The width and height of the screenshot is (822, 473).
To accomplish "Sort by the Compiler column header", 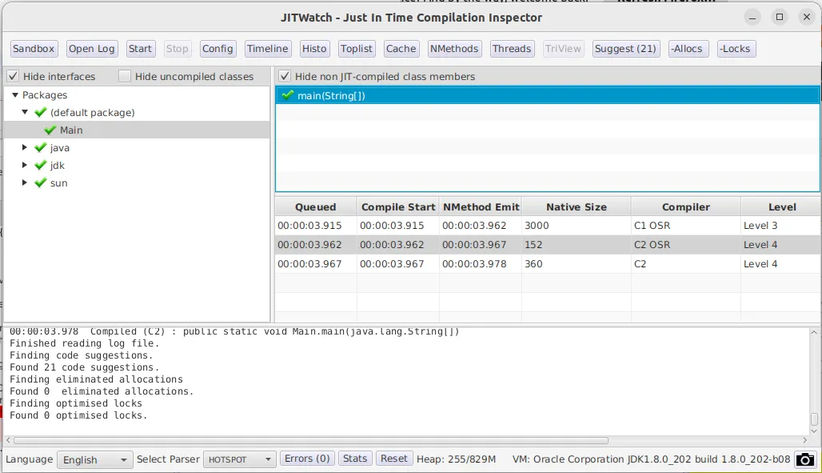I will [x=686, y=207].
